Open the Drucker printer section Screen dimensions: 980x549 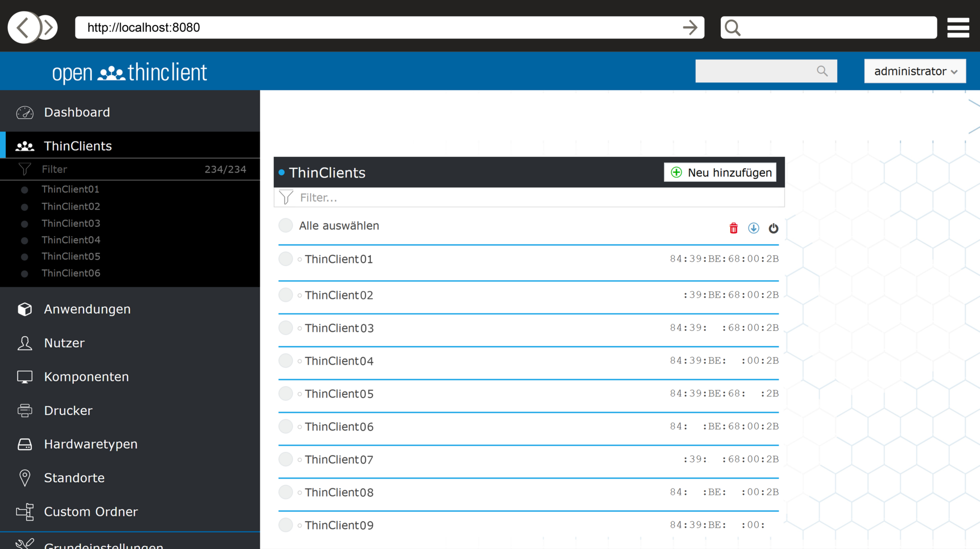tap(68, 410)
